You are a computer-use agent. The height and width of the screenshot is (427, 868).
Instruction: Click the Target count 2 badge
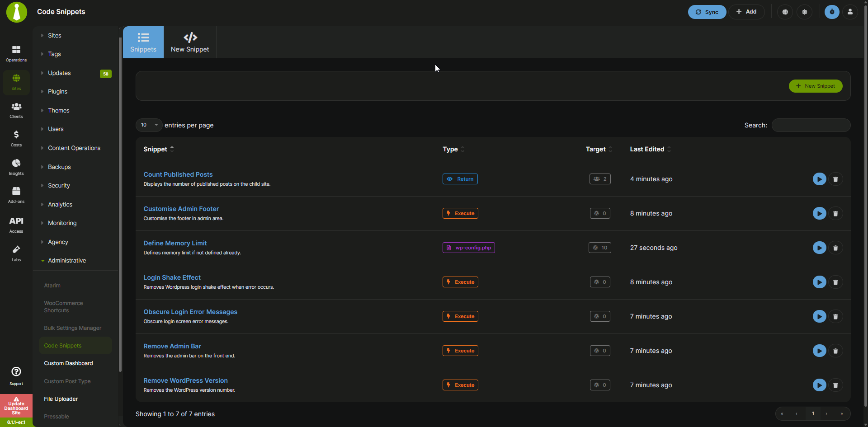600,179
